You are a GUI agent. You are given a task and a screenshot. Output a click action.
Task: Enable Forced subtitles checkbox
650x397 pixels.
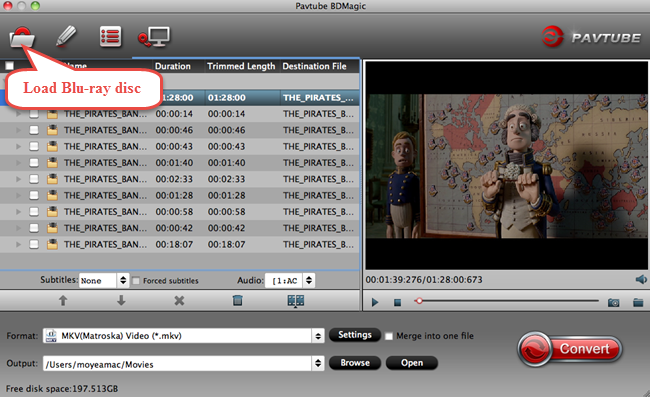click(x=136, y=281)
